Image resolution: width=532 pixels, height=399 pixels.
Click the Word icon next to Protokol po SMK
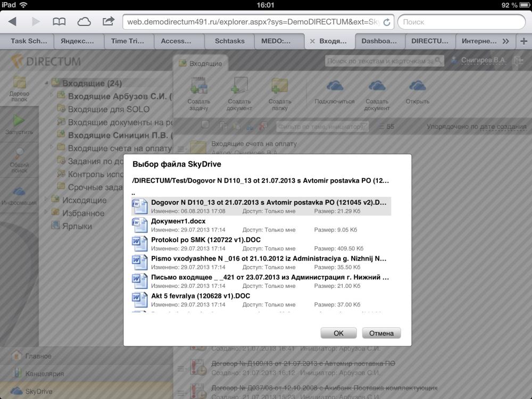pos(139,244)
